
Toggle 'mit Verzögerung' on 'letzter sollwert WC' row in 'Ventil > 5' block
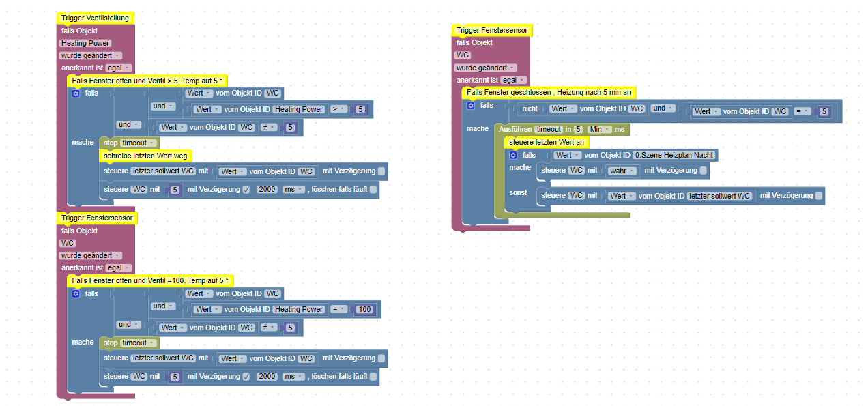tap(381, 171)
